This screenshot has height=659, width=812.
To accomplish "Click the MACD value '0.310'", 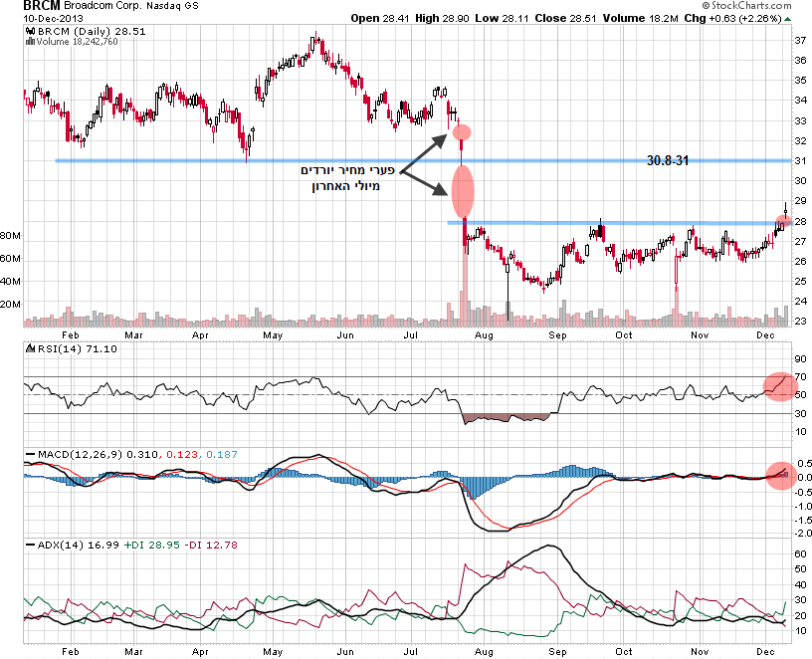I will [x=142, y=454].
